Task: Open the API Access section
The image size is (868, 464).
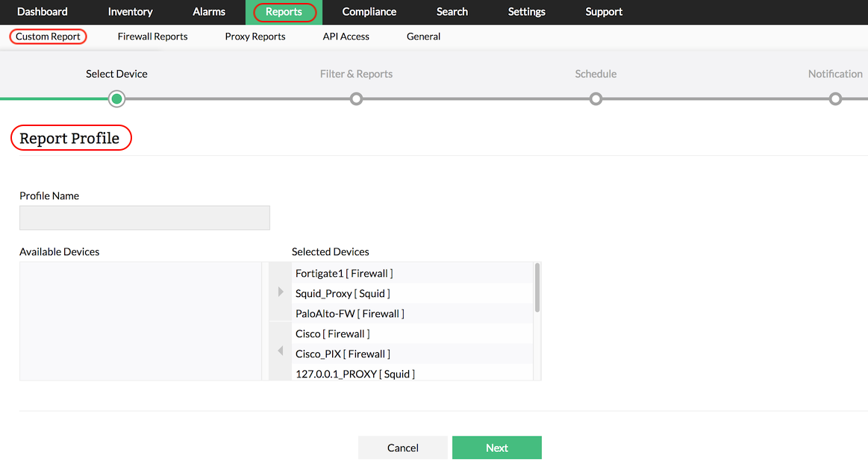Action: [346, 36]
